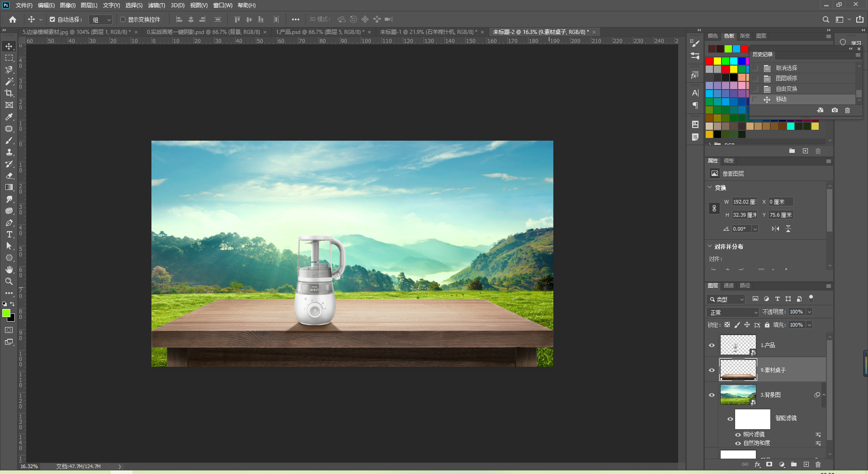Click the three-dot more options button

pyautogui.click(x=296, y=19)
